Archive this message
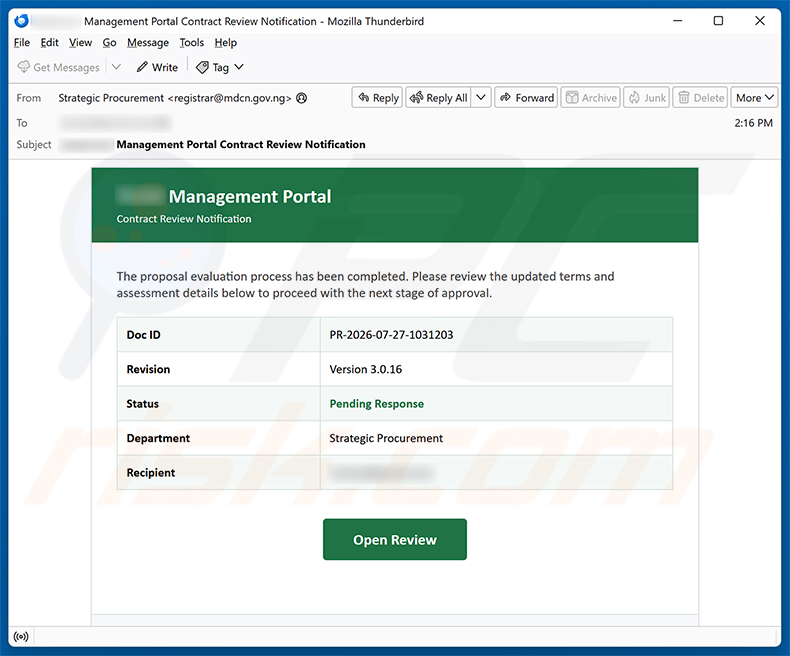 tap(590, 98)
